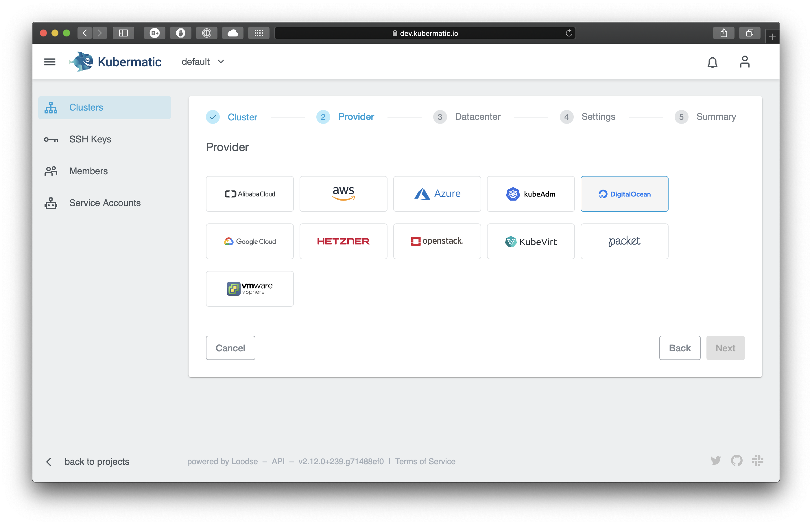The image size is (812, 525).
Task: Select Google Cloud as the provider
Action: pyautogui.click(x=250, y=241)
